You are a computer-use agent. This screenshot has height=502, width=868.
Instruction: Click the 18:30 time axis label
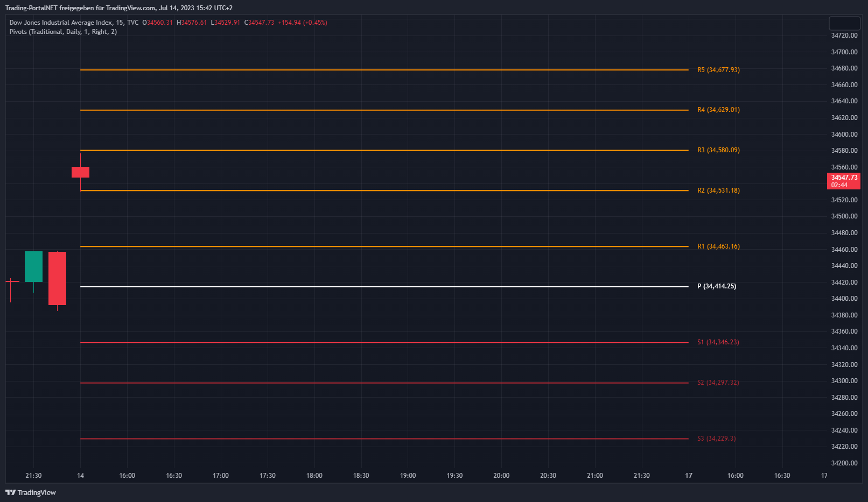[361, 476]
